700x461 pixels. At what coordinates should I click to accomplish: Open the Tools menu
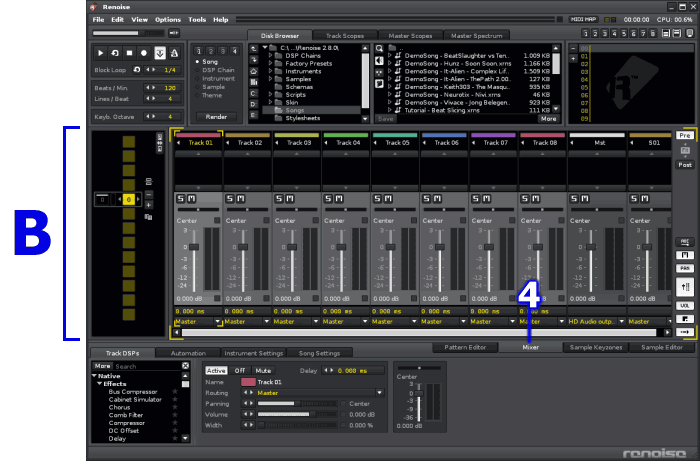pos(197,20)
